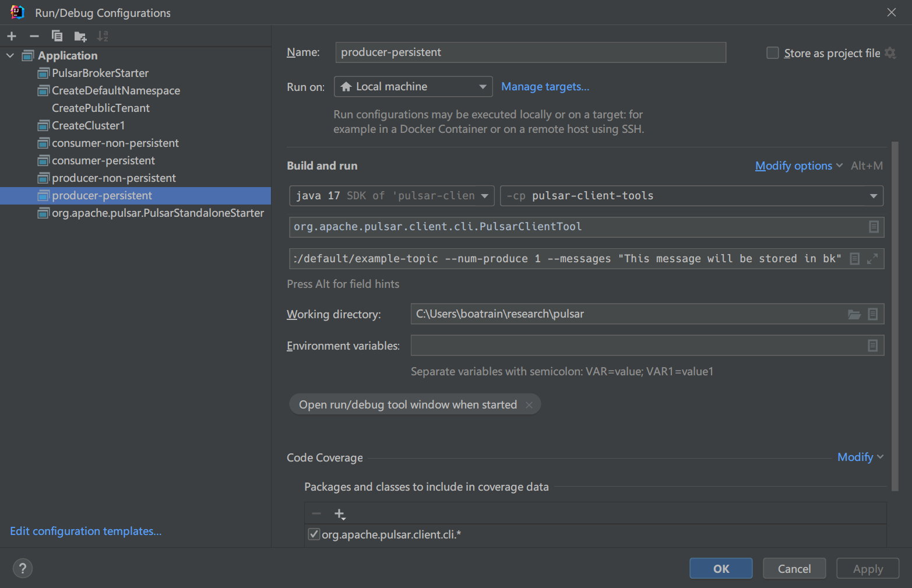Expand program arguments into a larger editor

tap(872, 258)
